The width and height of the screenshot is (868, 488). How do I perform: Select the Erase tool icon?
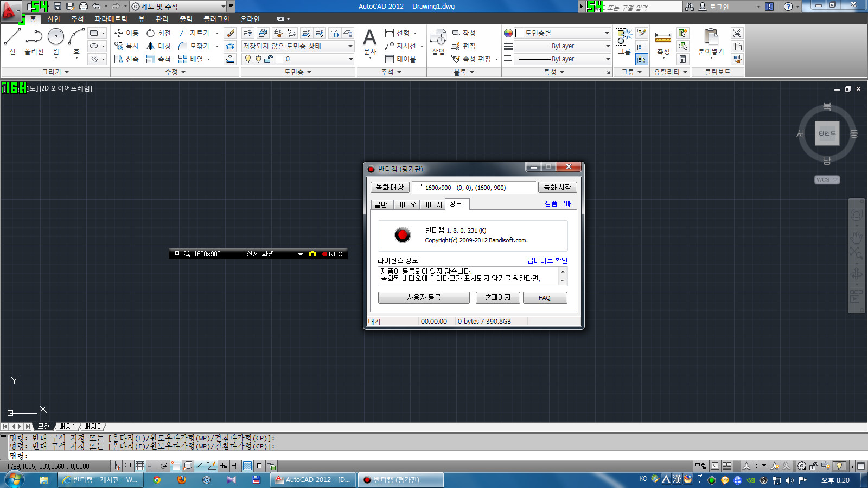[230, 33]
